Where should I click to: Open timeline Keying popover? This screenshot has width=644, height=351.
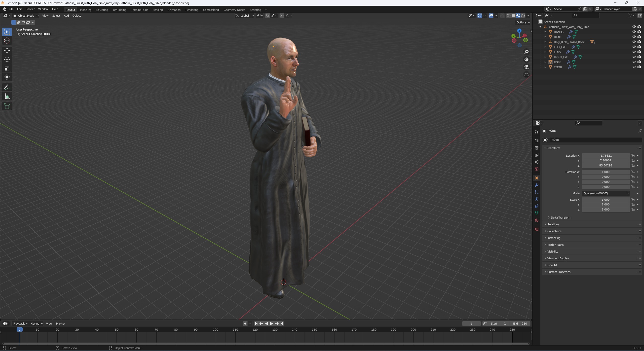pos(37,324)
